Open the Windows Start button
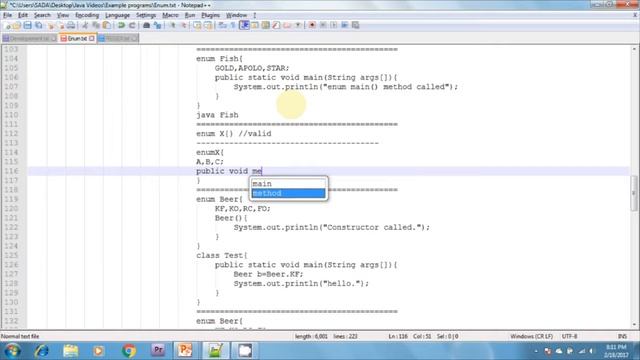The width and height of the screenshot is (640, 360). click(12, 351)
